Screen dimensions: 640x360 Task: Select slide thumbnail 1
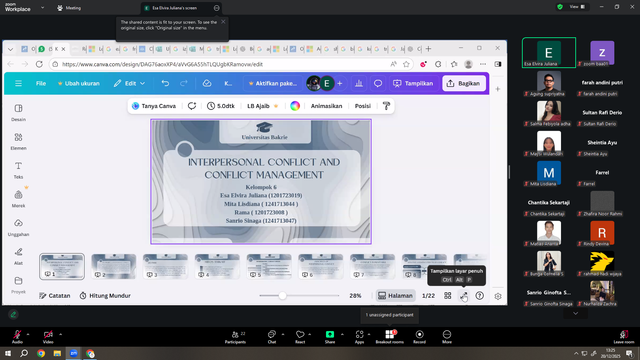tap(62, 266)
